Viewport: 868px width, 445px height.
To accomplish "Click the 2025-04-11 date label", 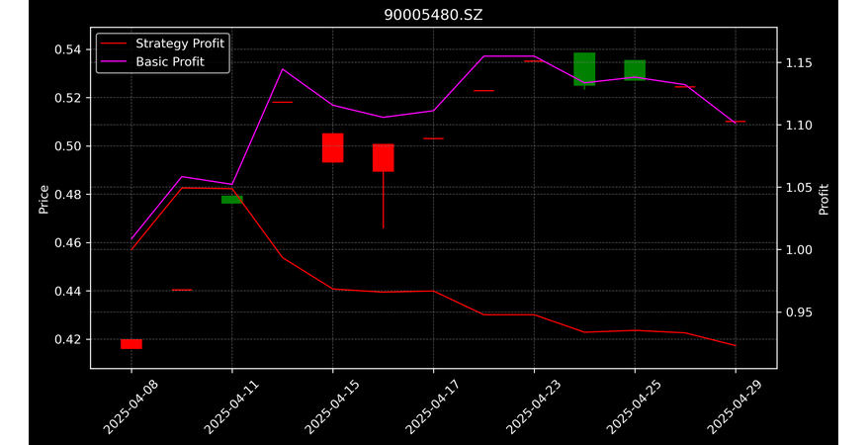I will 231,406.
